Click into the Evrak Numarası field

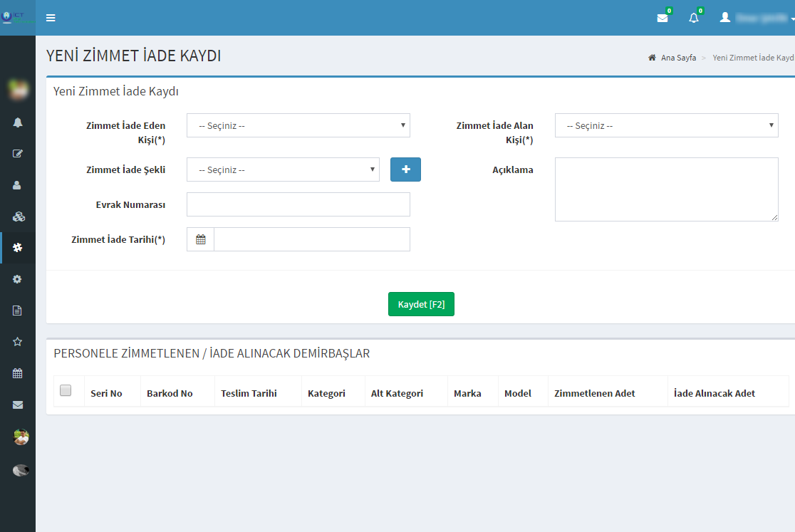[x=298, y=204]
